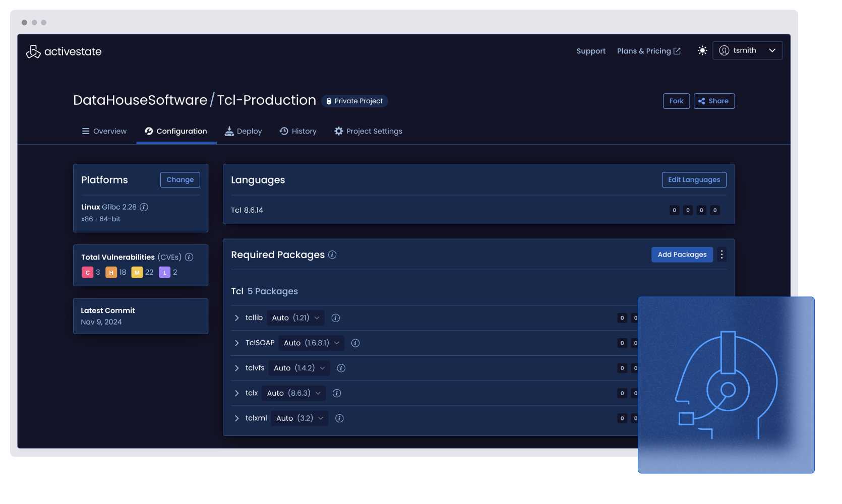Switch to the Deploy tab
This screenshot has width=842, height=504.
pos(243,131)
